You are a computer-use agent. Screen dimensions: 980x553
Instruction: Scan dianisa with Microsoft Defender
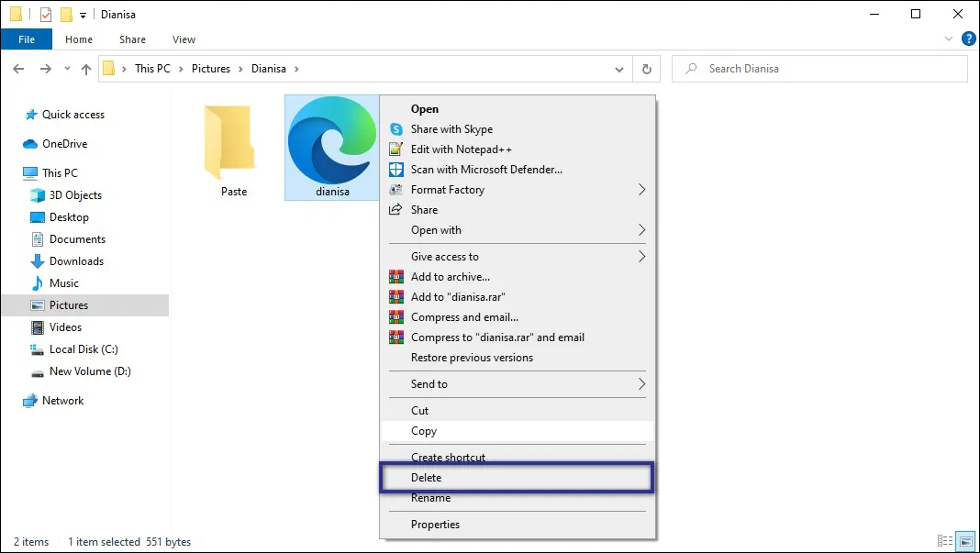point(487,169)
